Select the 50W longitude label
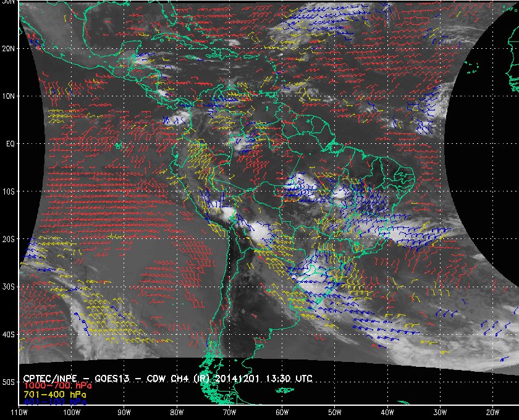The image size is (519, 420). (335, 413)
